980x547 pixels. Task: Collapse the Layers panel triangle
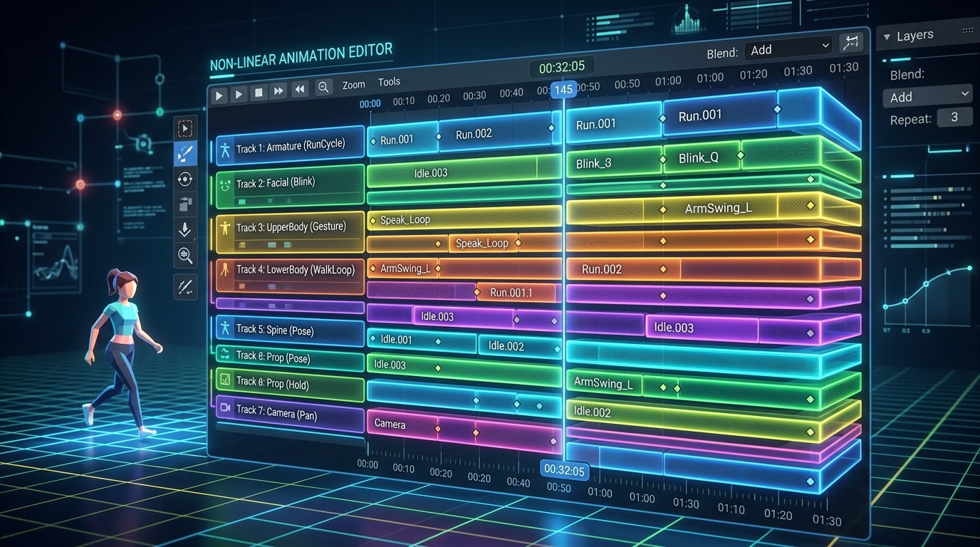click(887, 36)
